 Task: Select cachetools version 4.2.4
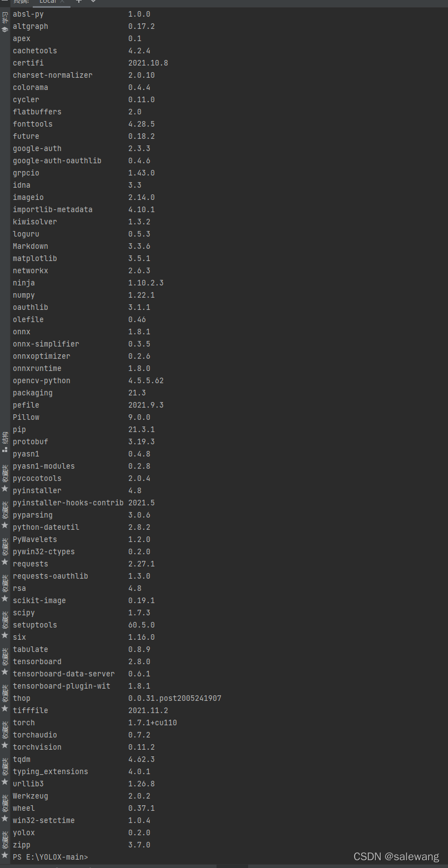(139, 51)
